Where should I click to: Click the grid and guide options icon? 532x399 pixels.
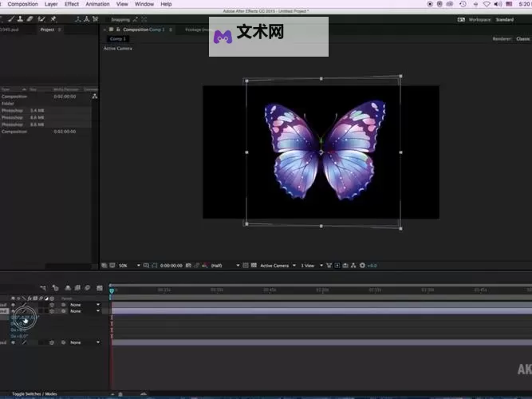coord(146,266)
